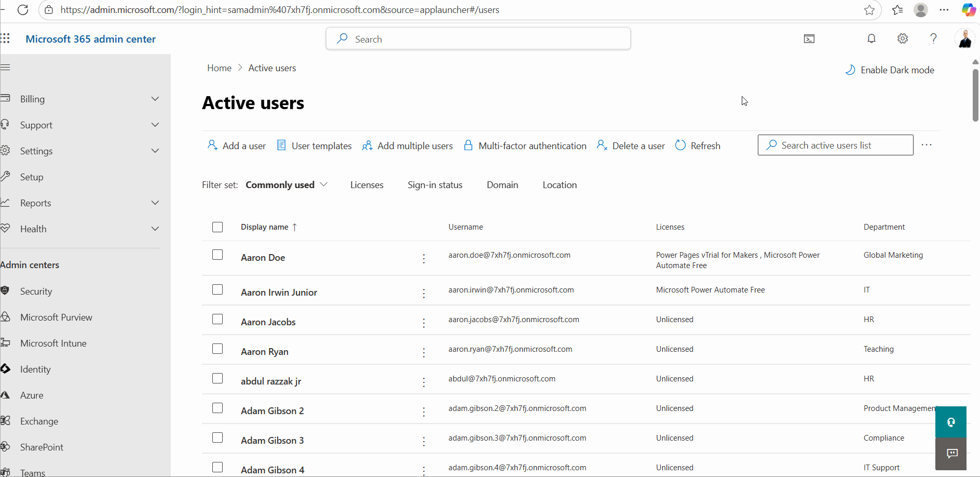Open the Commonly used filter set dropdown

(x=286, y=185)
